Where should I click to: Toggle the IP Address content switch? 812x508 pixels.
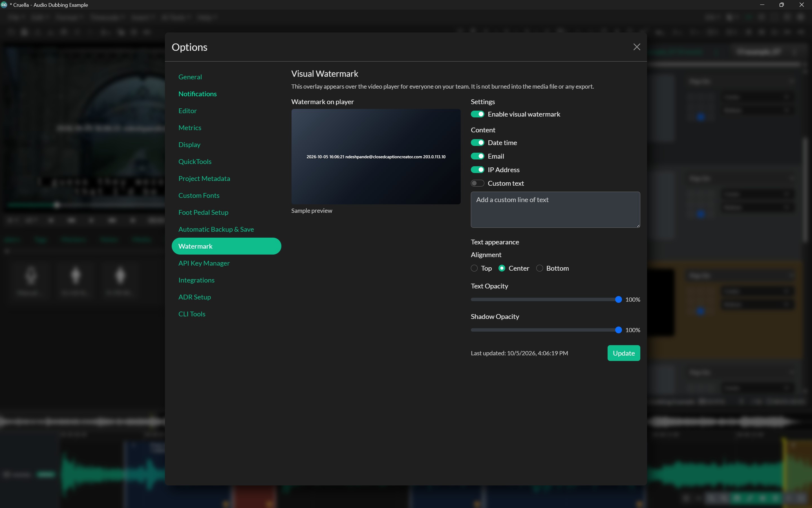477,170
